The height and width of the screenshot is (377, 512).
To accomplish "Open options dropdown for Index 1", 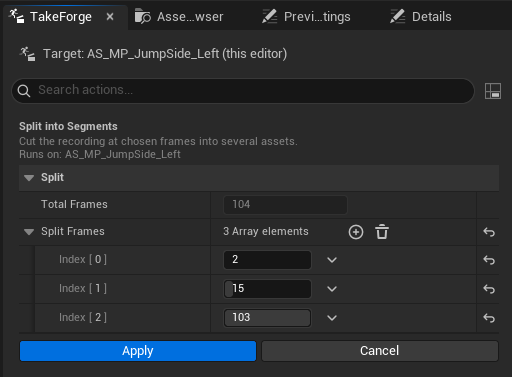I will 332,289.
